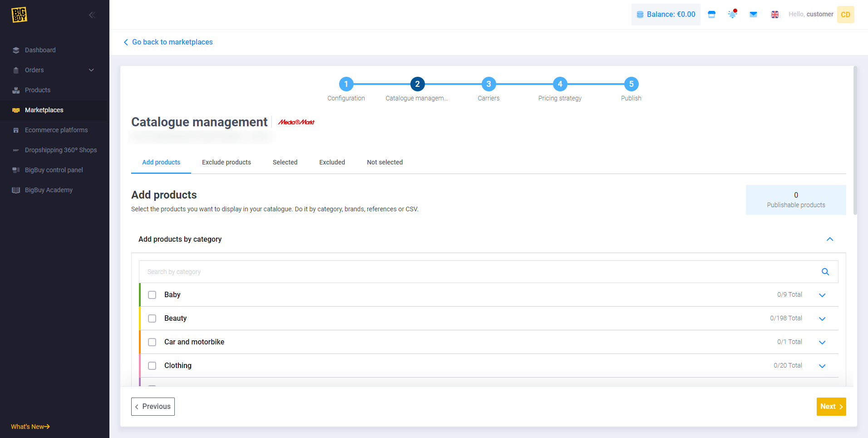The width and height of the screenshot is (868, 438).
Task: Jump to step 4 Pricing strategy
Action: coord(560,84)
